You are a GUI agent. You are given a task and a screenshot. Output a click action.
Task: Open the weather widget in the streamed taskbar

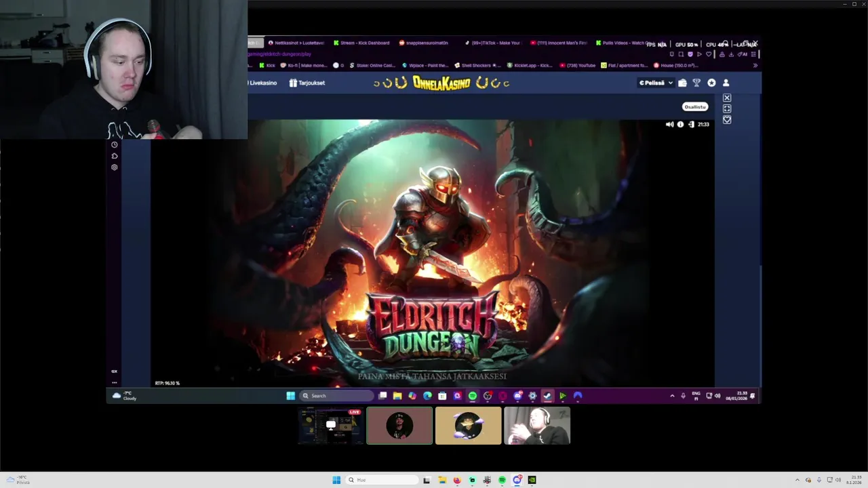pyautogui.click(x=124, y=396)
